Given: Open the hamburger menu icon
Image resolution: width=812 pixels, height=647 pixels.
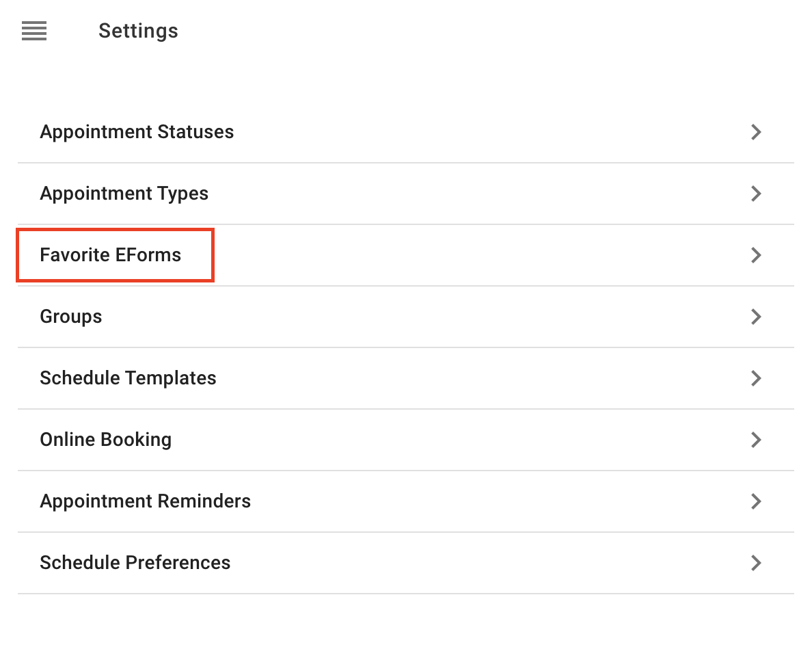Looking at the screenshot, I should [x=34, y=31].
